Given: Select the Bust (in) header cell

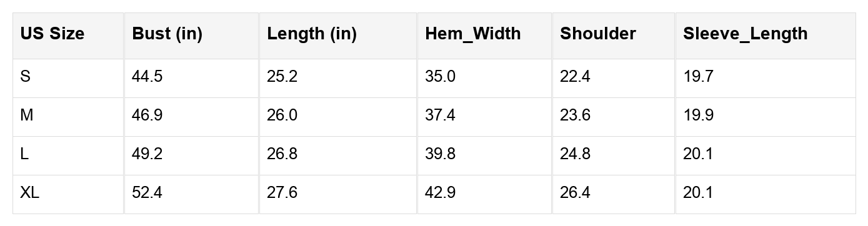Looking at the screenshot, I should (191, 36).
